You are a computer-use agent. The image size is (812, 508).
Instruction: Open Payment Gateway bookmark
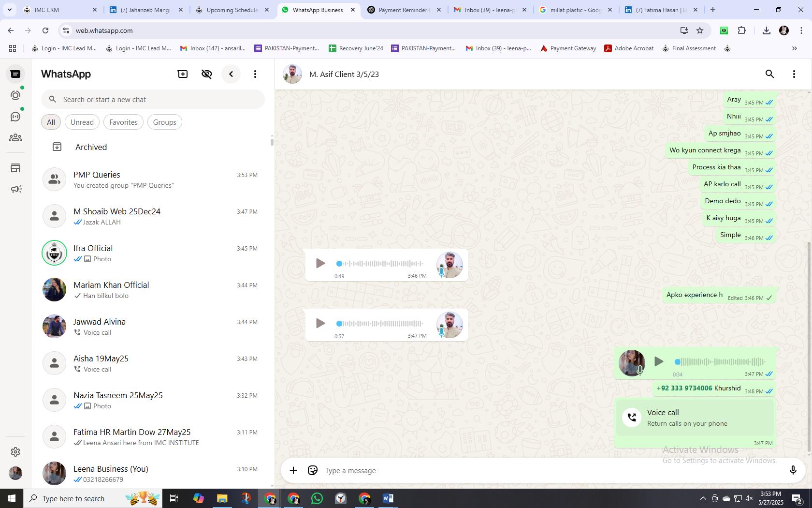(x=568, y=48)
